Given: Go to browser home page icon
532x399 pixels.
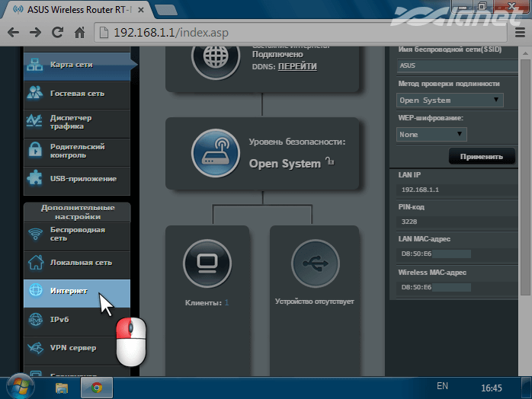Looking at the screenshot, I should pos(79,33).
